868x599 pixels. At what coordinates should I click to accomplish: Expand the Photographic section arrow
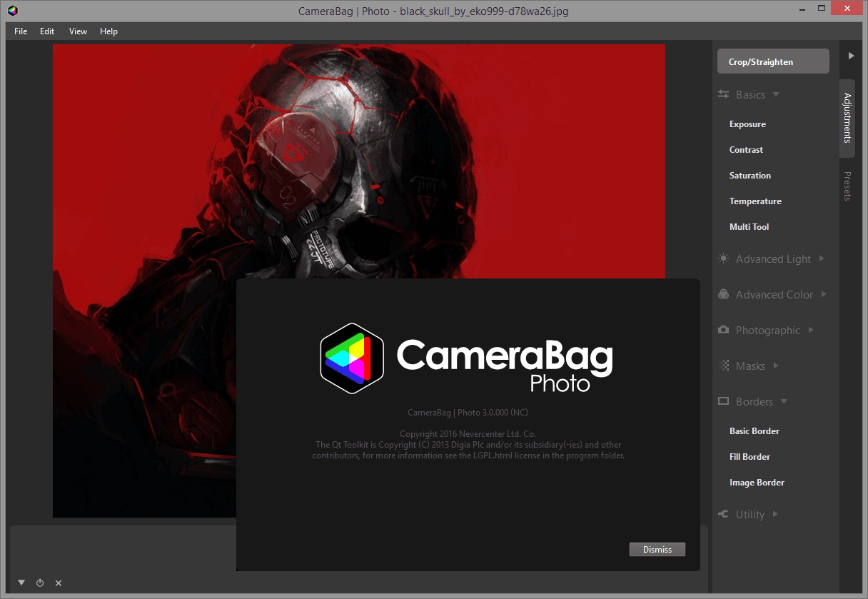coord(811,330)
